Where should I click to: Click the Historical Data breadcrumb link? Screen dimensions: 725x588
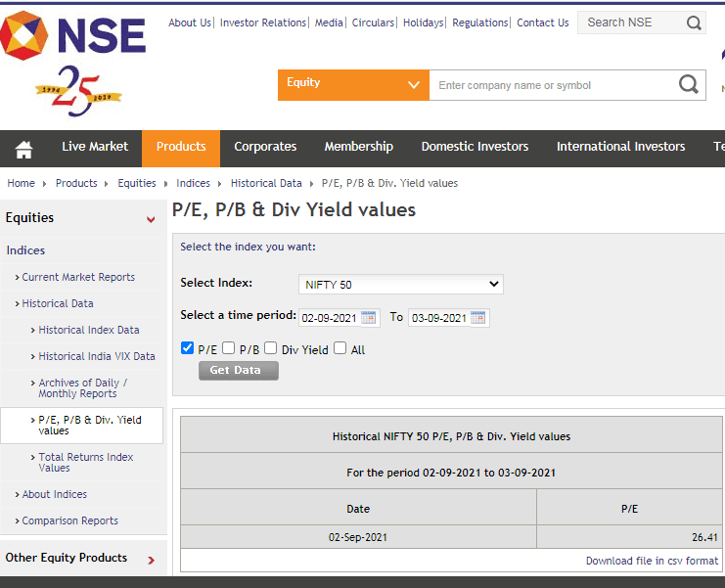tap(266, 183)
